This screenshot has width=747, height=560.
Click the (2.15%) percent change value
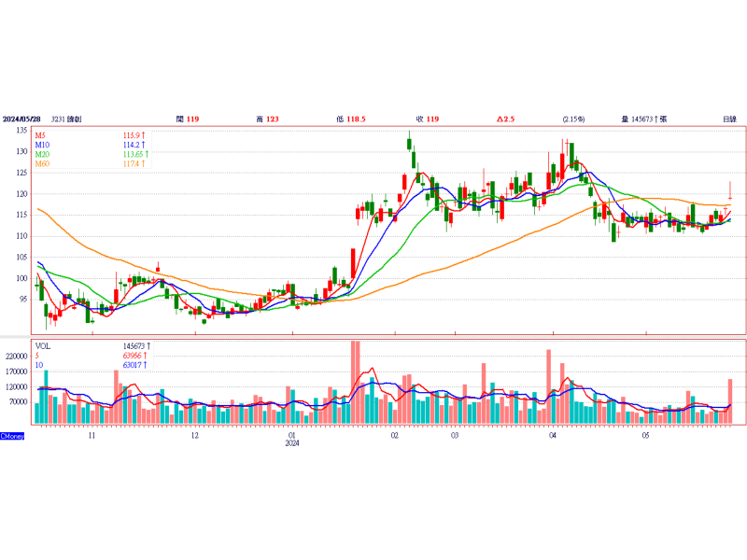[x=573, y=119]
